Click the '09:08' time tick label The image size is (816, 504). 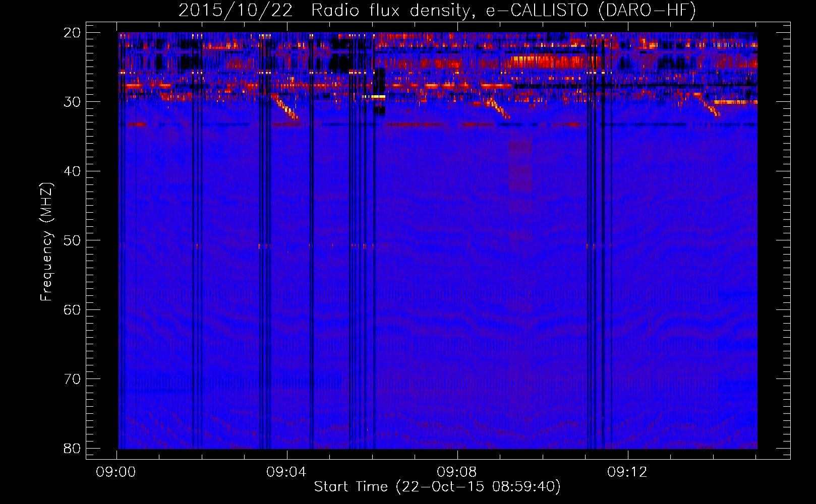[x=457, y=472]
